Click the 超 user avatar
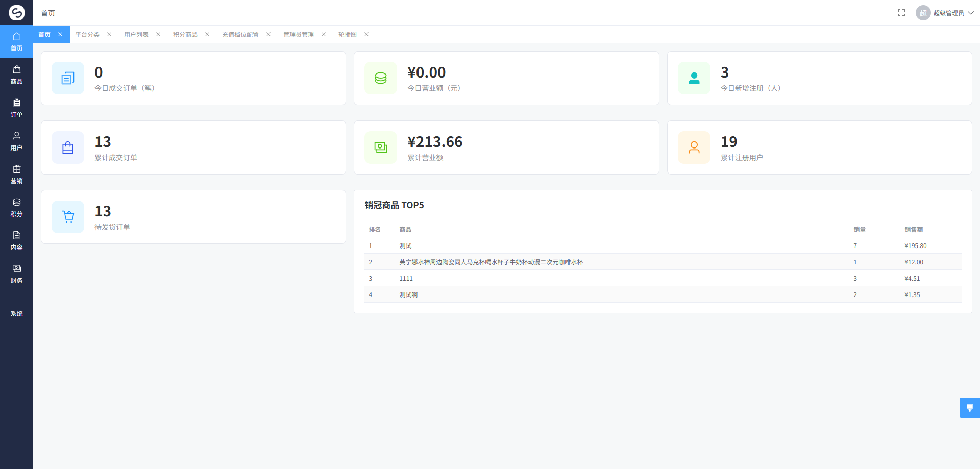 point(923,13)
